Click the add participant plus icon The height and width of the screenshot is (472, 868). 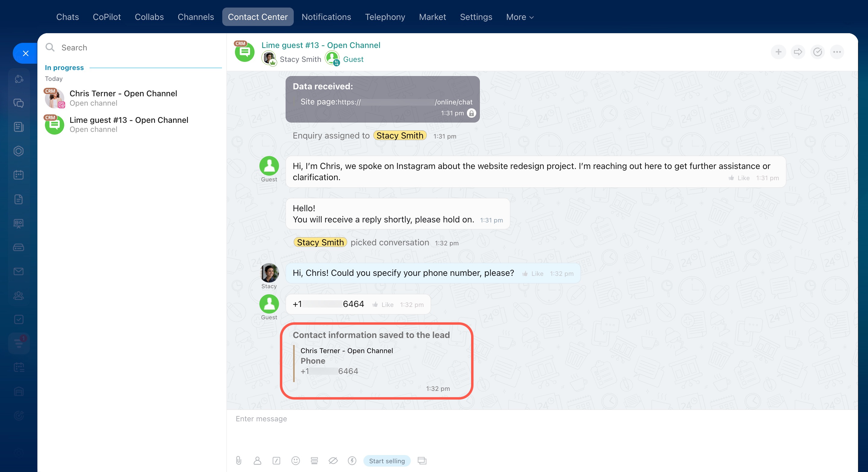pyautogui.click(x=778, y=52)
